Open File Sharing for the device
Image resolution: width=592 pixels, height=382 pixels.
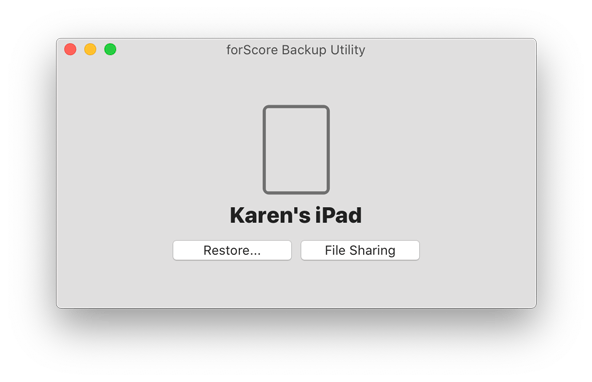(x=360, y=250)
